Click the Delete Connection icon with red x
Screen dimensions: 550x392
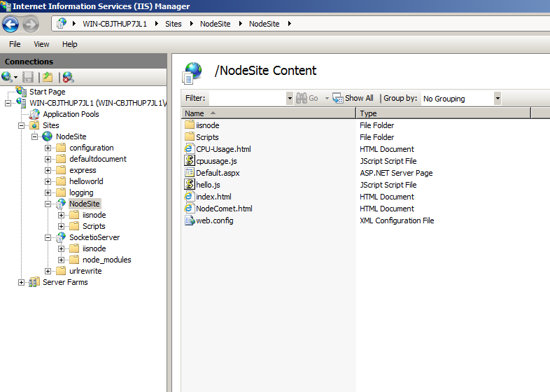pyautogui.click(x=68, y=77)
